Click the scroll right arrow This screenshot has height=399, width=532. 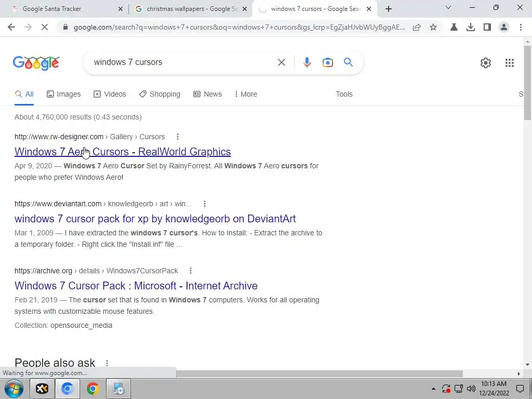tap(519, 374)
